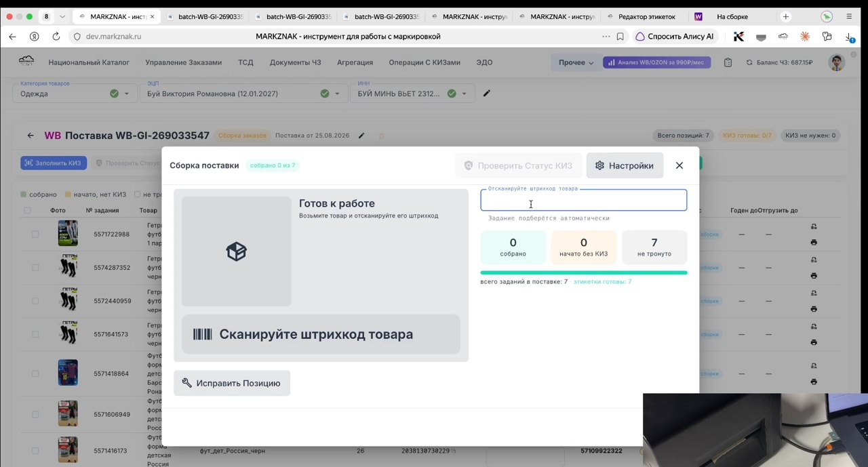
Task: Click the Заполнить КИЗ button
Action: pyautogui.click(x=54, y=163)
